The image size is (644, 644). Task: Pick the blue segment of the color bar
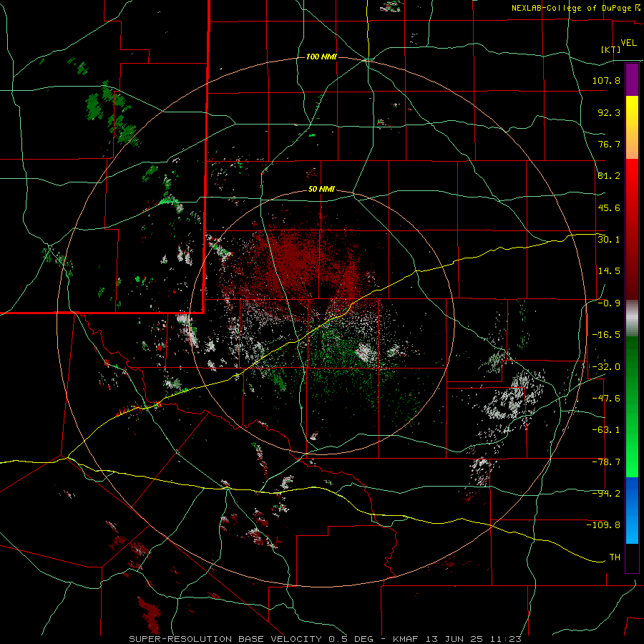coord(632,510)
